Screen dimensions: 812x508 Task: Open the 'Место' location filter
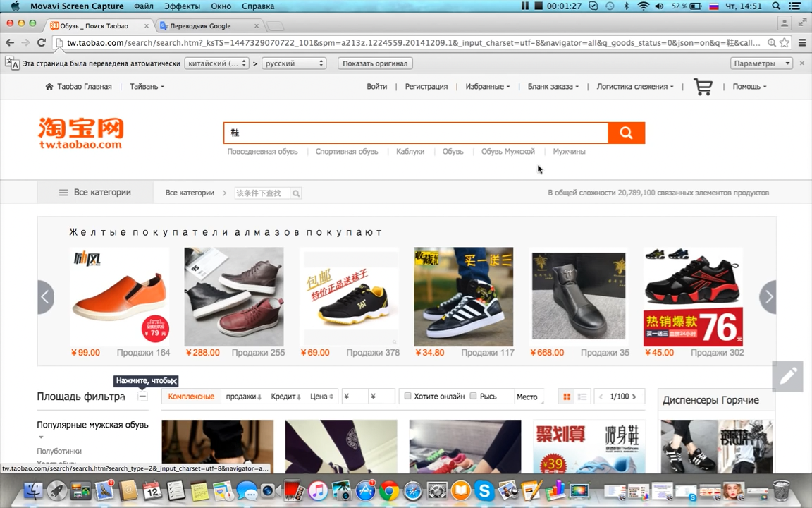click(x=529, y=397)
